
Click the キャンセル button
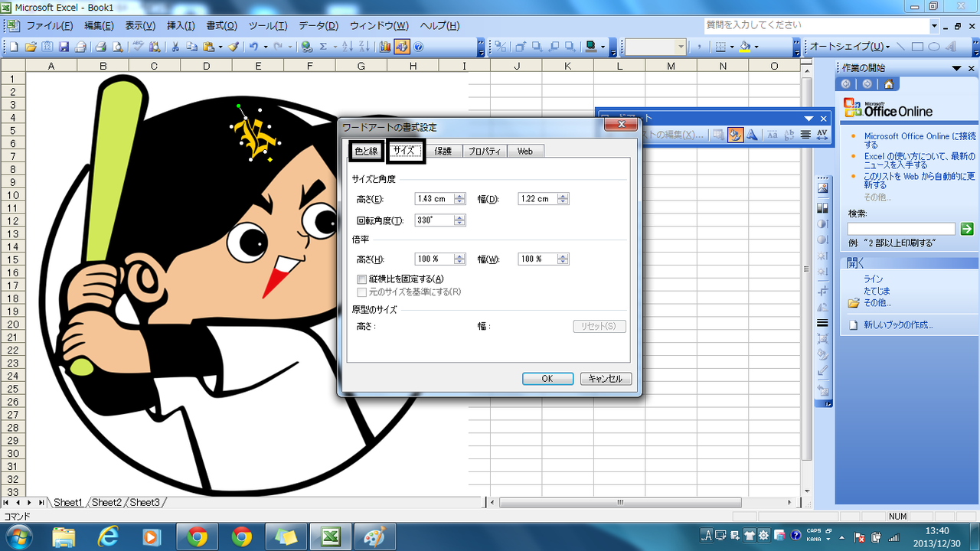click(x=606, y=379)
